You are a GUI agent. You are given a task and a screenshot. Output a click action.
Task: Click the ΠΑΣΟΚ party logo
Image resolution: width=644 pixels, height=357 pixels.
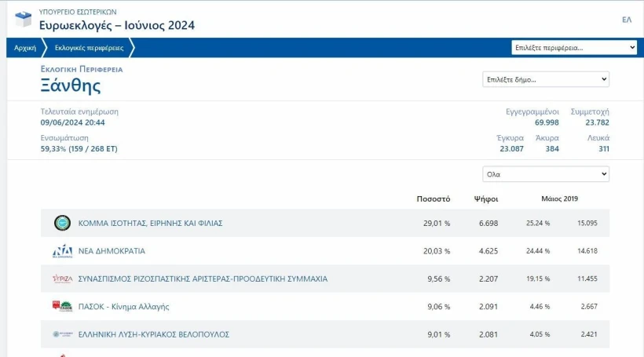(x=62, y=307)
